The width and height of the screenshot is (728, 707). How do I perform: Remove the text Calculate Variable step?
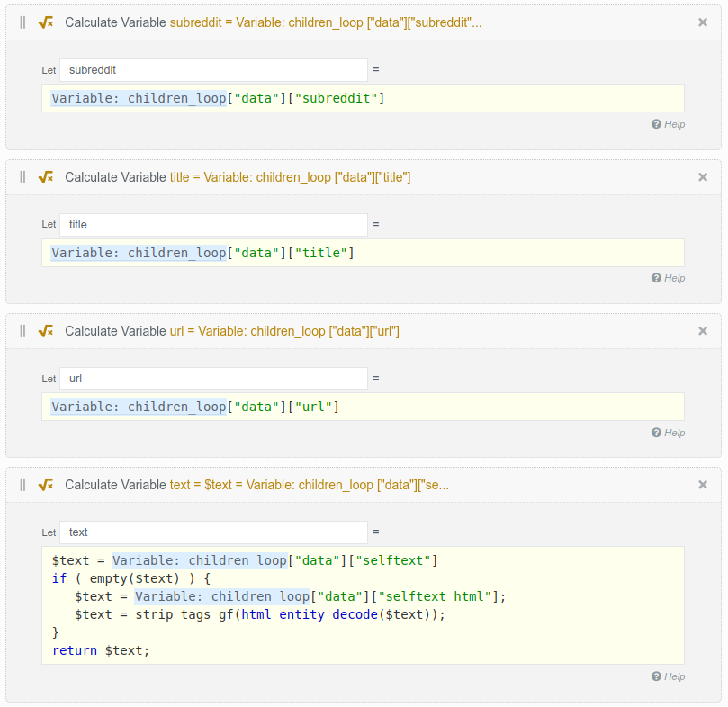tap(703, 485)
